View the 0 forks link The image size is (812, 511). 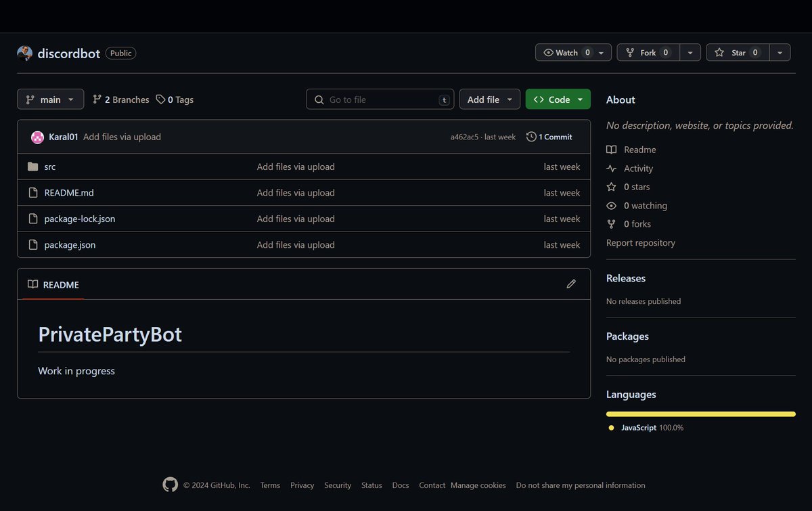point(629,224)
